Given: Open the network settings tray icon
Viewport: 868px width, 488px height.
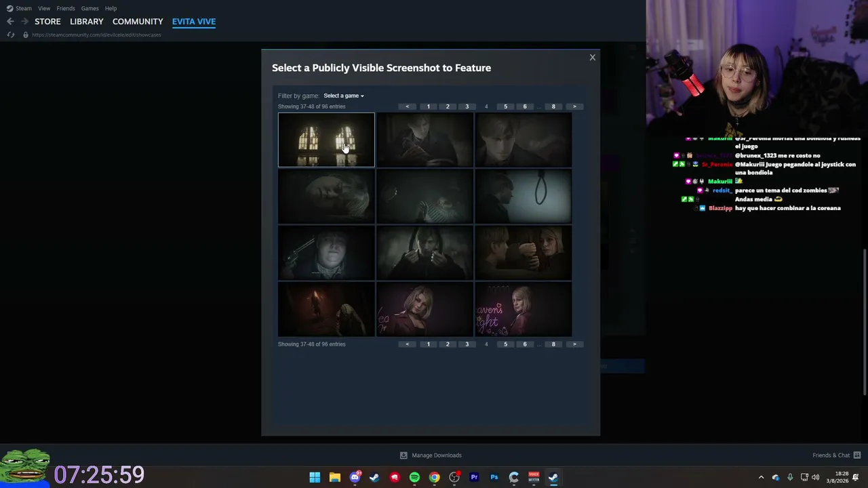Looking at the screenshot, I should click(x=804, y=477).
